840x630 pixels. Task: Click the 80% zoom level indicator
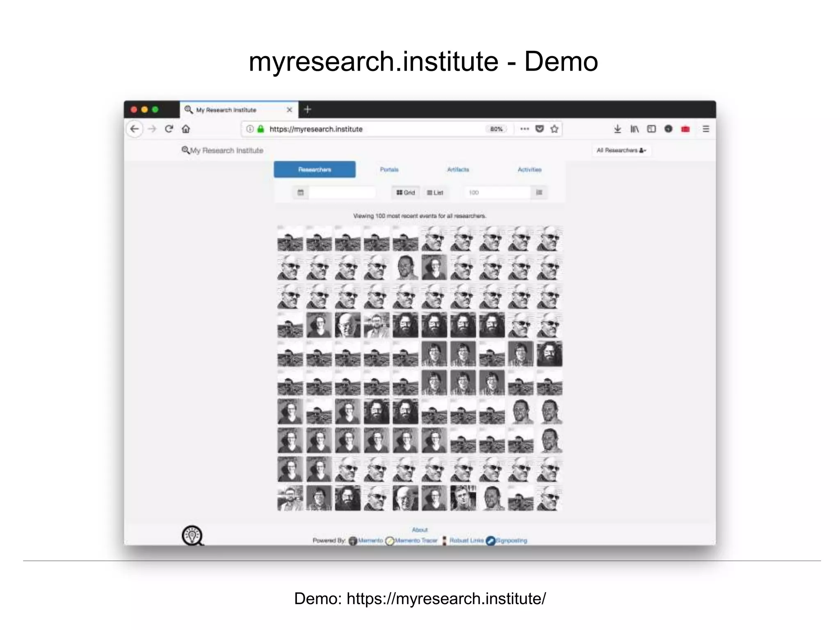(496, 129)
